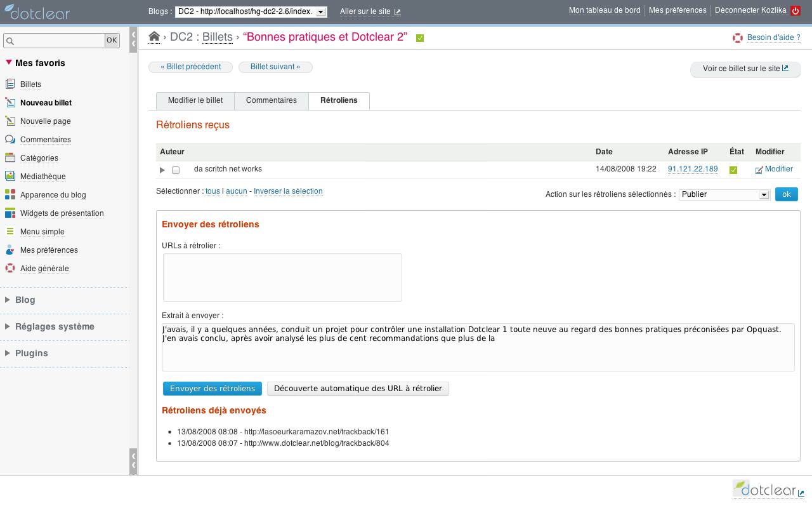The width and height of the screenshot is (812, 508).
Task: Open Médiathèque via its sidebar icon
Action: [10, 177]
